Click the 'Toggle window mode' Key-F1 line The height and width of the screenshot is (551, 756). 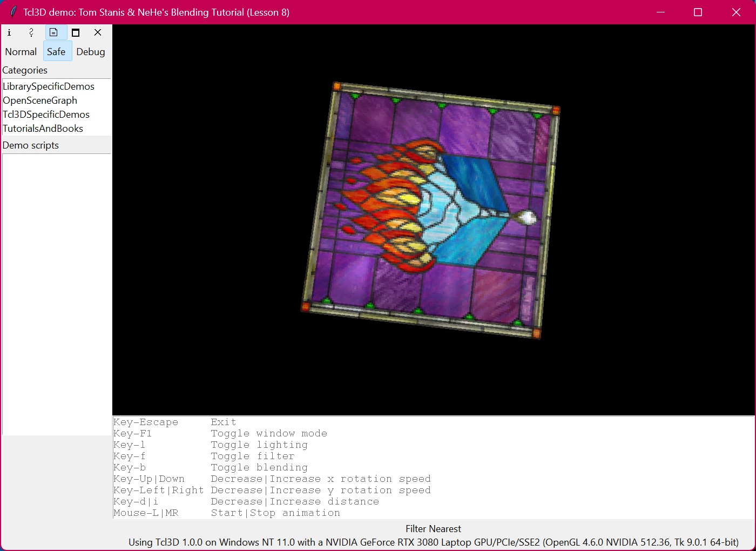tap(220, 434)
